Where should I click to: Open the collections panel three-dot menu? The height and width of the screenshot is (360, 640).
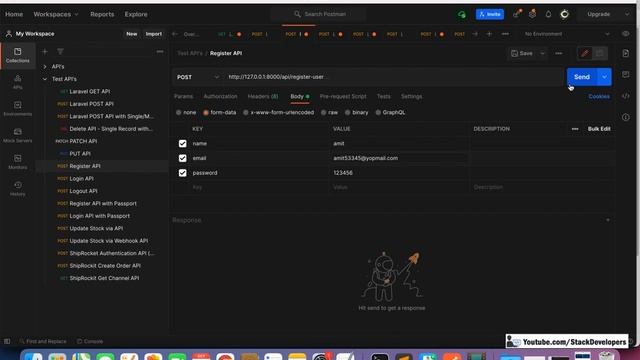(x=160, y=51)
